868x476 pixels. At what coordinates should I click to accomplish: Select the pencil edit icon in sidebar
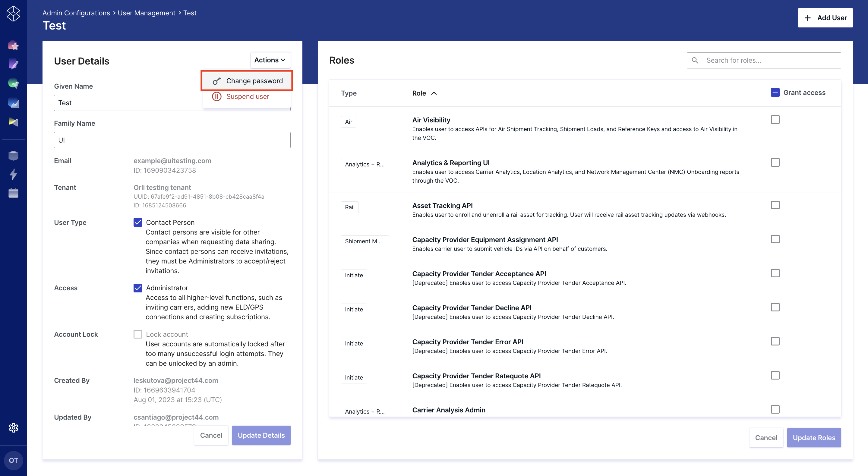[14, 64]
